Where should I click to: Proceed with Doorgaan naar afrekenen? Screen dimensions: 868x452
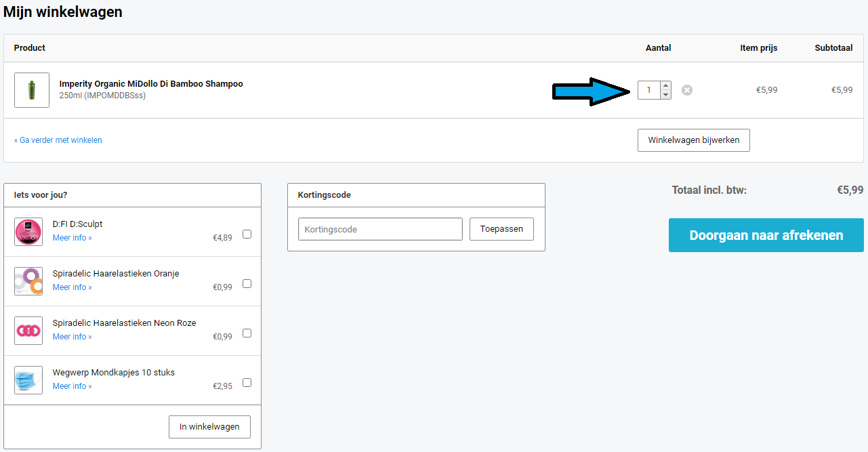coord(766,235)
